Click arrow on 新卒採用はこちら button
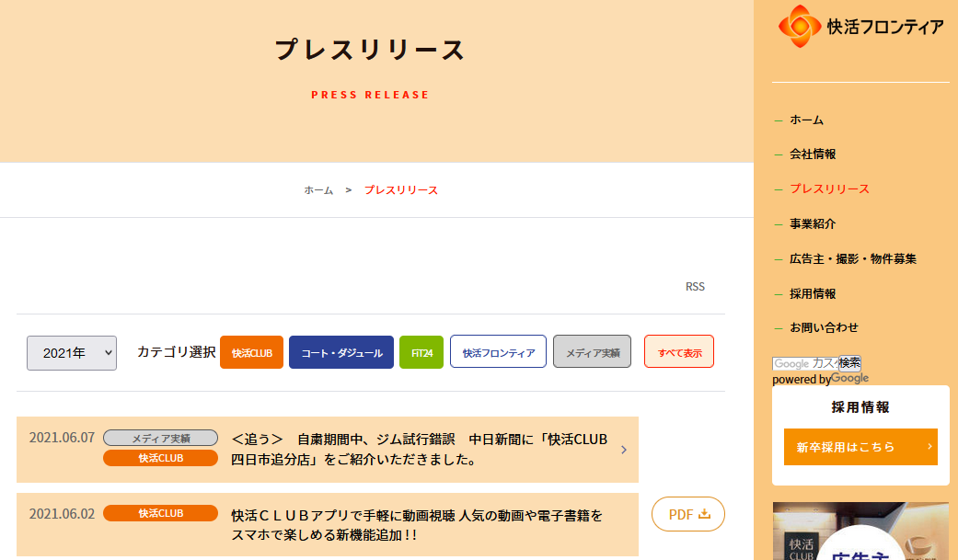This screenshot has width=958, height=560. coord(929,446)
